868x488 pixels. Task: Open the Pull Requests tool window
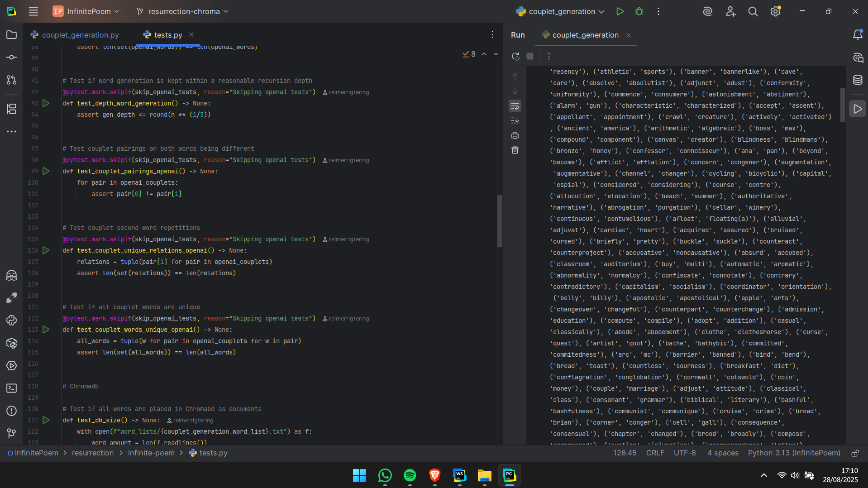(12, 80)
